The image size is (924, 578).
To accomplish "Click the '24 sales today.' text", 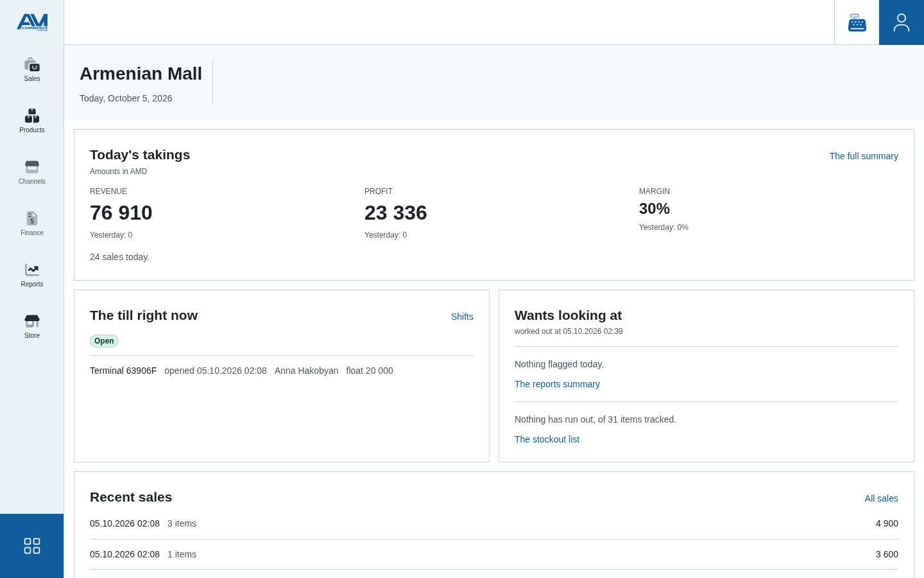I will click(x=119, y=257).
